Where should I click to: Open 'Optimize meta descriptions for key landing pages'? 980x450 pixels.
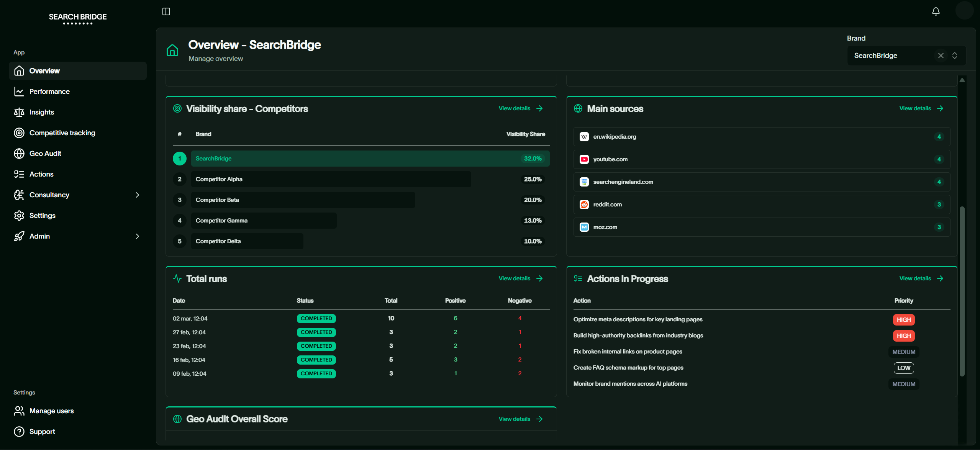tap(638, 319)
